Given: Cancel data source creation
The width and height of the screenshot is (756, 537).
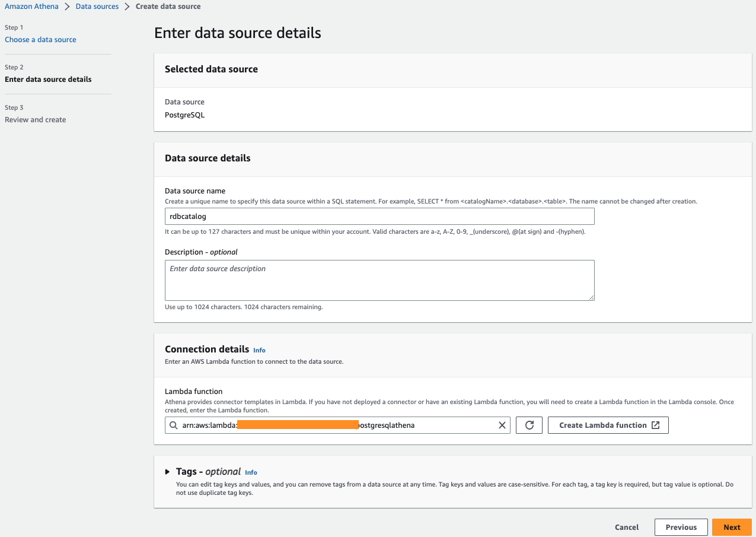Looking at the screenshot, I should (627, 527).
